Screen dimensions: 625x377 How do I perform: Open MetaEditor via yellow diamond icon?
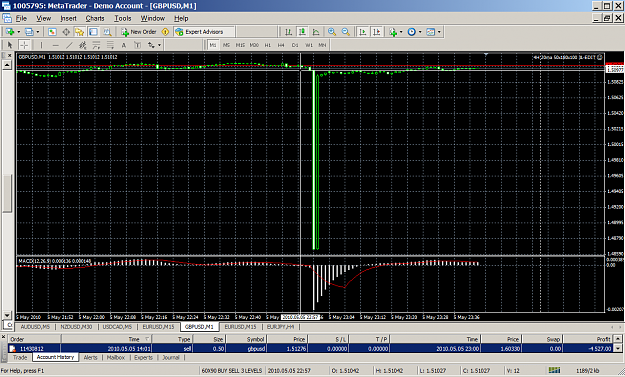click(165, 32)
